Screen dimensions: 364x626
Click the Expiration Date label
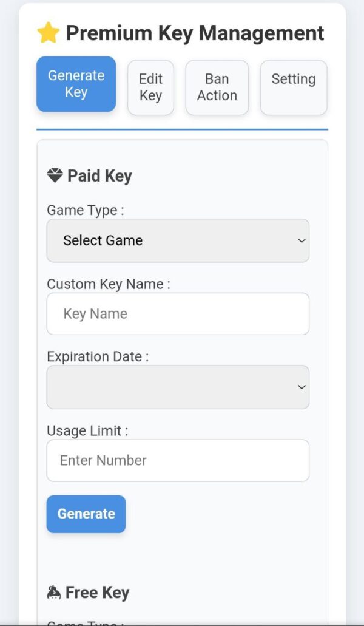click(98, 356)
